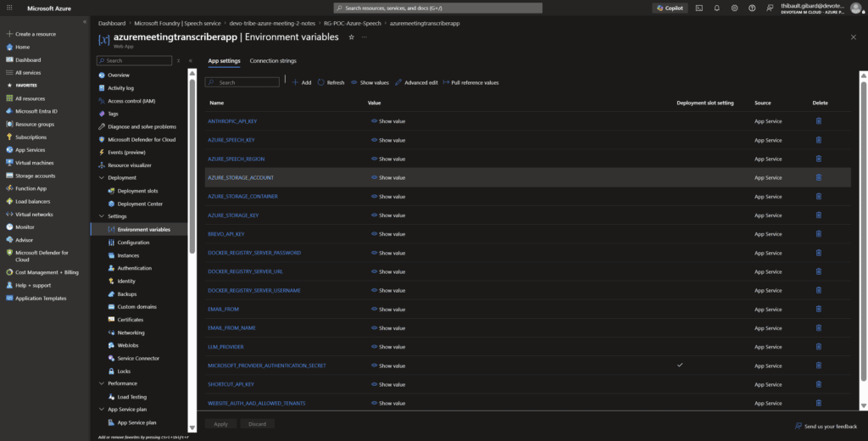868x441 pixels.
Task: Delete the LLM_PROVIDER setting
Action: click(819, 346)
